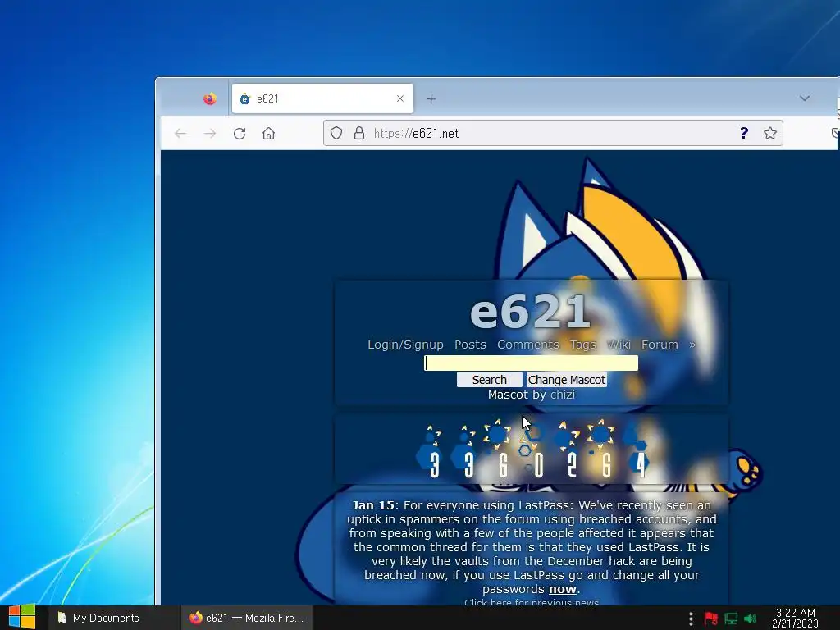Open the tracking protection shield icon
Screen dimensions: 840x630
click(x=336, y=134)
